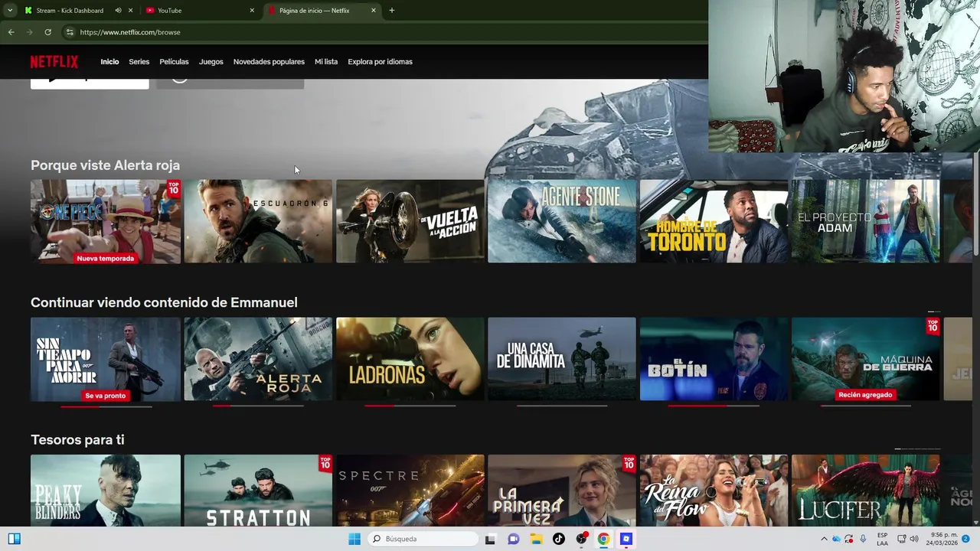Open the taskbar app with red dot
The height and width of the screenshot is (551, 980).
581,539
